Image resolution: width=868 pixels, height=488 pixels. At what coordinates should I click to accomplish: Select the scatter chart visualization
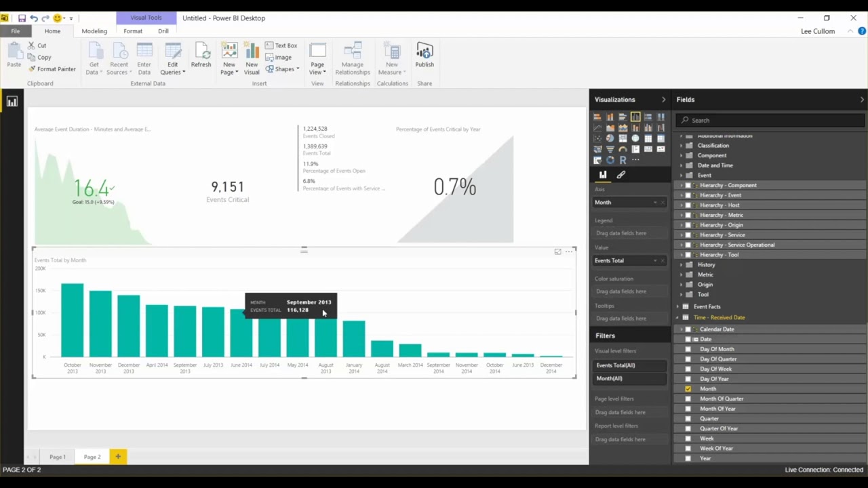point(597,138)
